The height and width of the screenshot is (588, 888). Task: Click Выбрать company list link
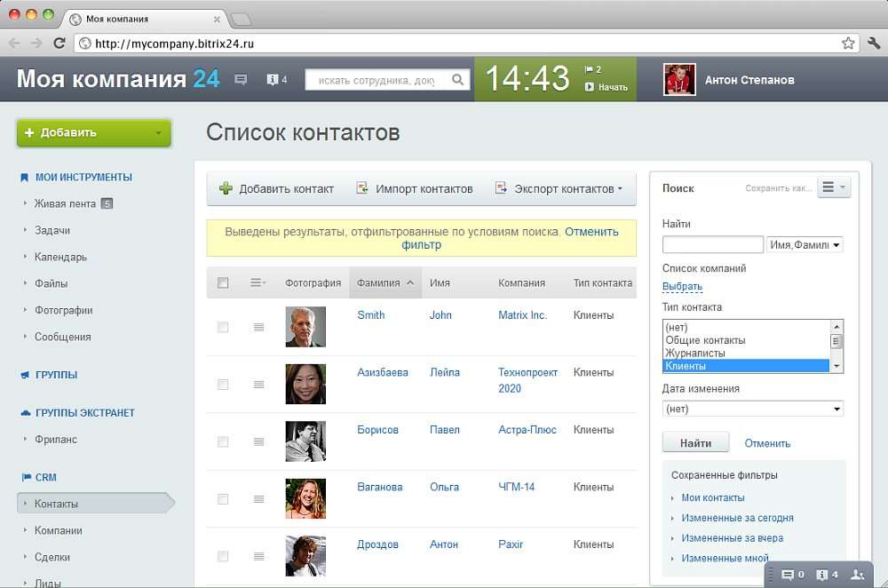coord(682,286)
